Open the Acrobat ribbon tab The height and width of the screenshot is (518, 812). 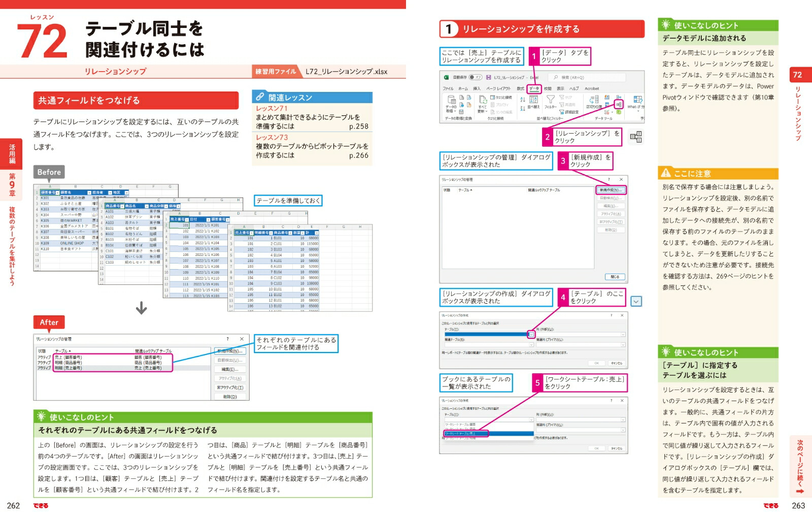tap(592, 88)
